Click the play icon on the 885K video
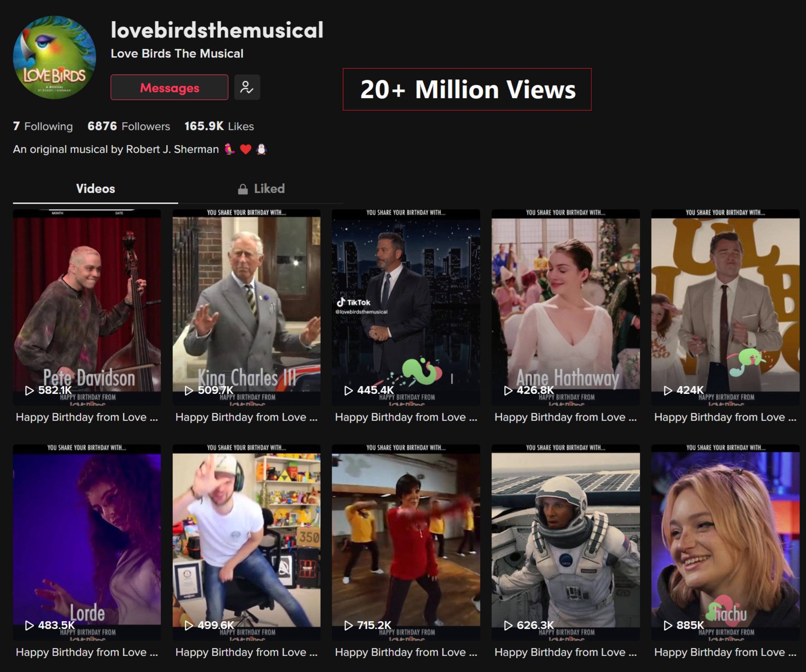 click(668, 625)
